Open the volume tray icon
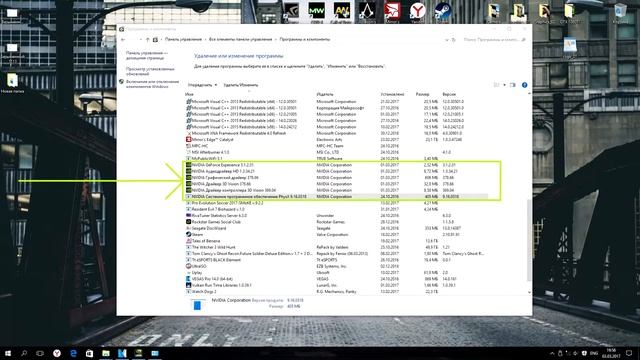640x360 pixels. tap(575, 353)
